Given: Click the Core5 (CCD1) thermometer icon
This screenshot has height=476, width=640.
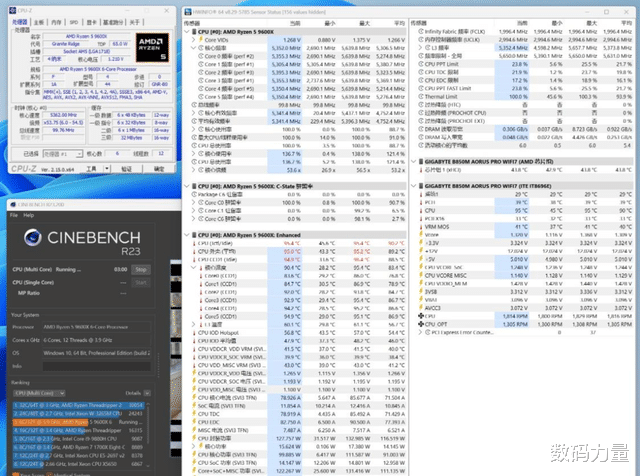Looking at the screenshot, I should [x=201, y=316].
